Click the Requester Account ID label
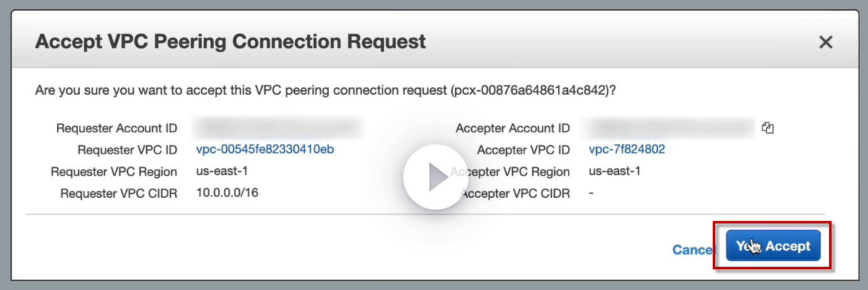The width and height of the screenshot is (868, 290). [117, 128]
